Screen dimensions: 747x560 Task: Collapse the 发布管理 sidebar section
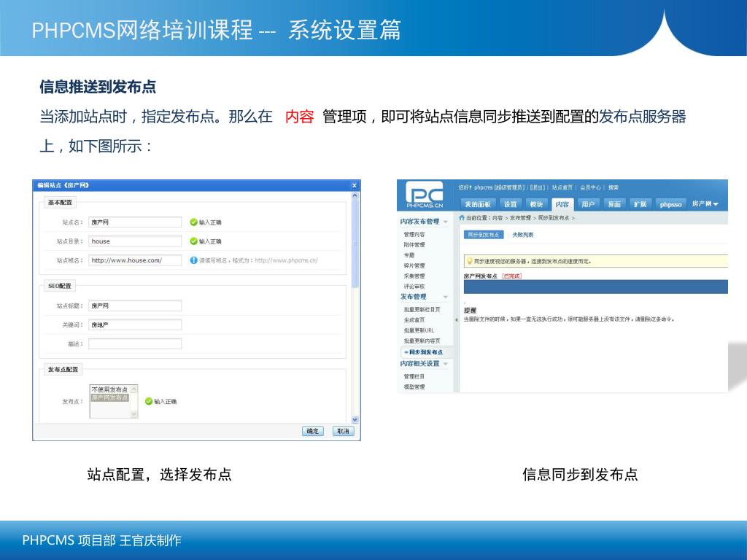point(446,297)
